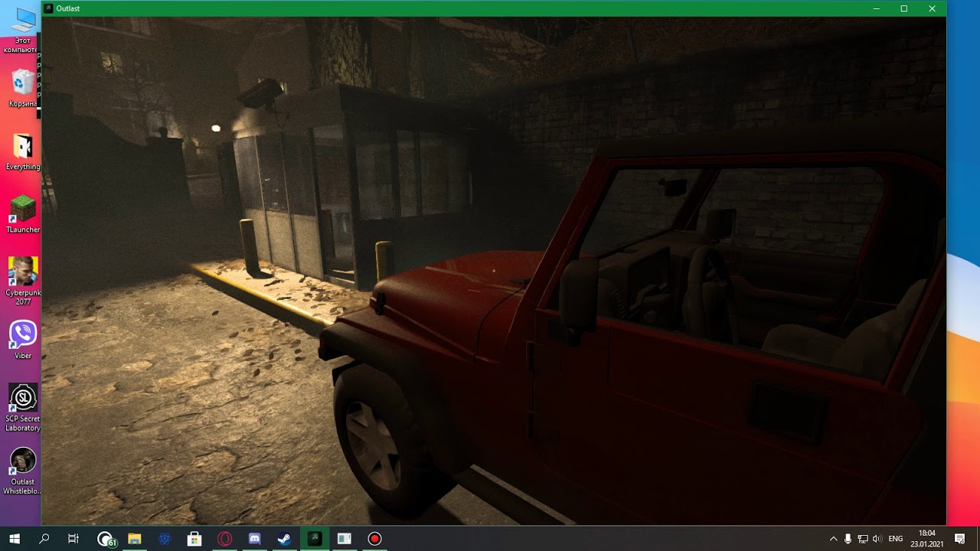Image resolution: width=980 pixels, height=551 pixels.
Task: Click the microphone tray icon
Action: click(x=848, y=539)
